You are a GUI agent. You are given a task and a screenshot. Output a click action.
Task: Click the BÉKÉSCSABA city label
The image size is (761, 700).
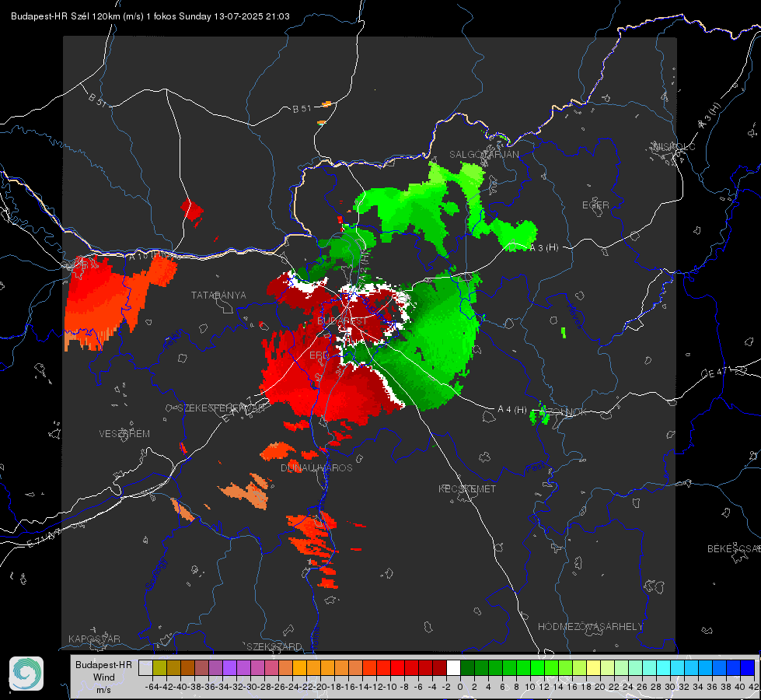pos(734,548)
